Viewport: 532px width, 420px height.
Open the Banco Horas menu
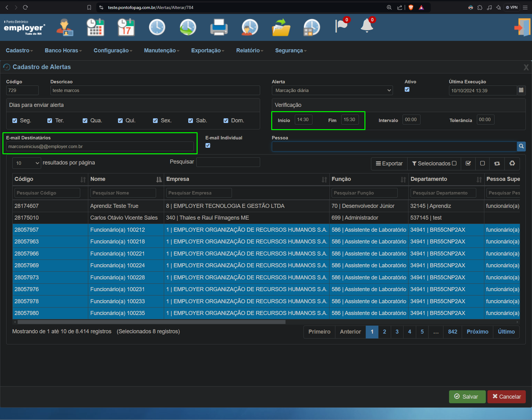(x=63, y=50)
